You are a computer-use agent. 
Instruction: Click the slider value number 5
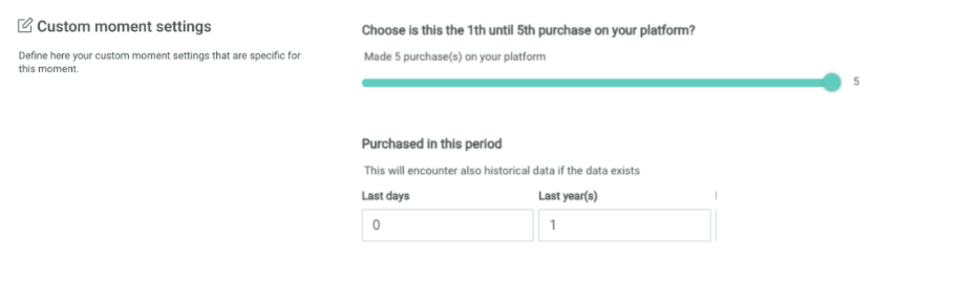point(856,82)
